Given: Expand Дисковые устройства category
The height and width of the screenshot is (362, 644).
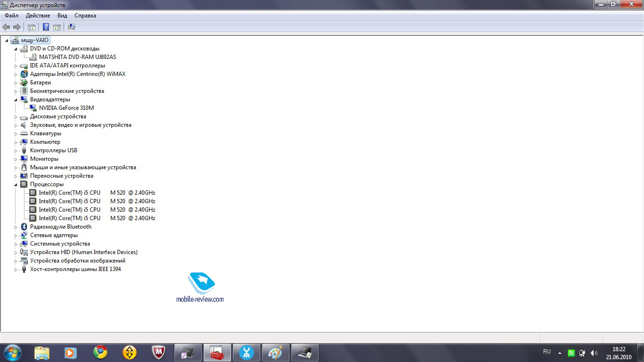Looking at the screenshot, I should coord(16,117).
